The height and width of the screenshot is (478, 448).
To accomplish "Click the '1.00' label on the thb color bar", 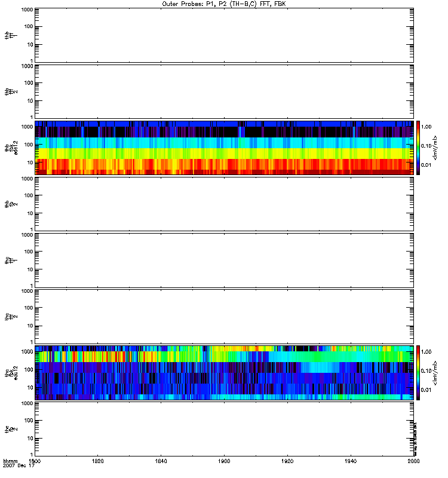I will [x=426, y=127].
